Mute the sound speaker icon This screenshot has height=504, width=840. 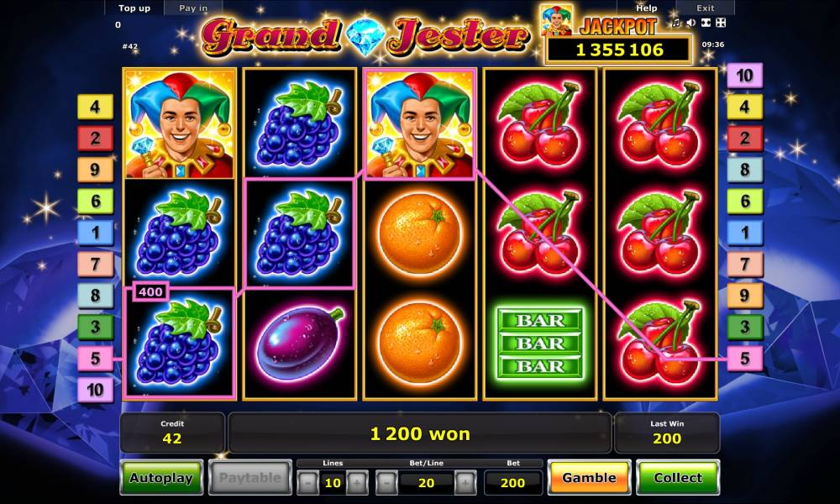[691, 23]
